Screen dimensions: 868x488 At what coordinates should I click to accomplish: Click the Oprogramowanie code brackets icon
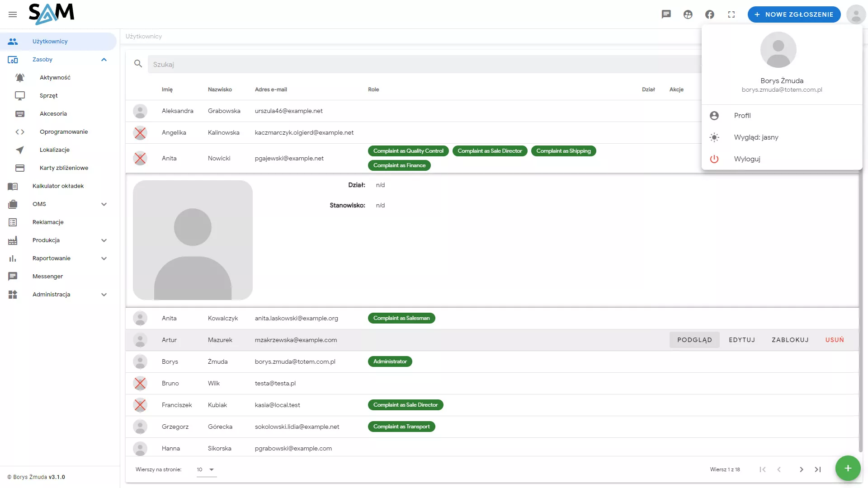(x=20, y=132)
